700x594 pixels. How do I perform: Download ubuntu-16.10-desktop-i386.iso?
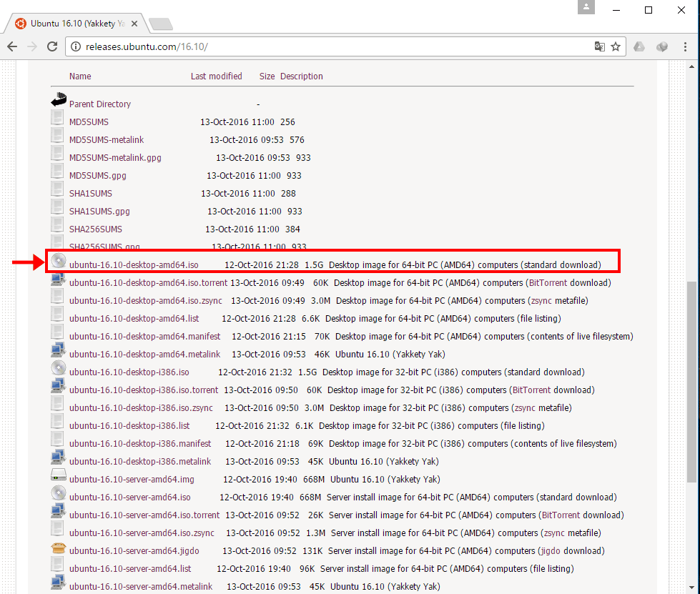129,372
